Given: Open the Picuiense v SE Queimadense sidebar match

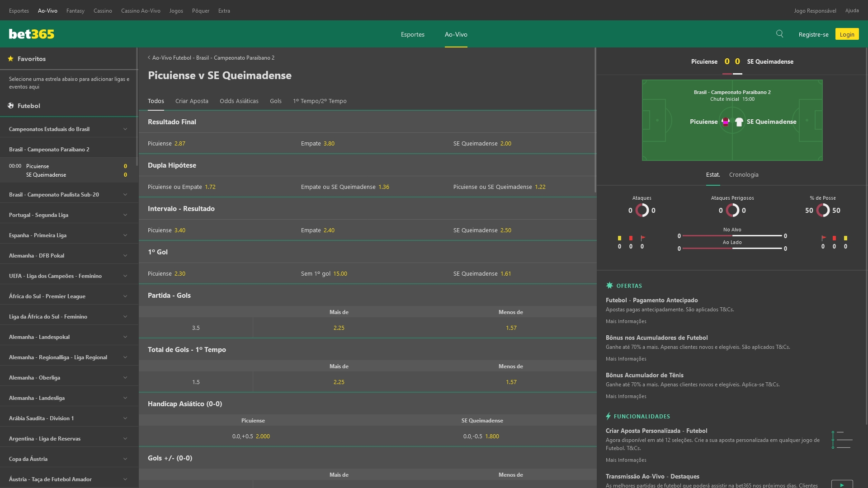Looking at the screenshot, I should (x=69, y=170).
